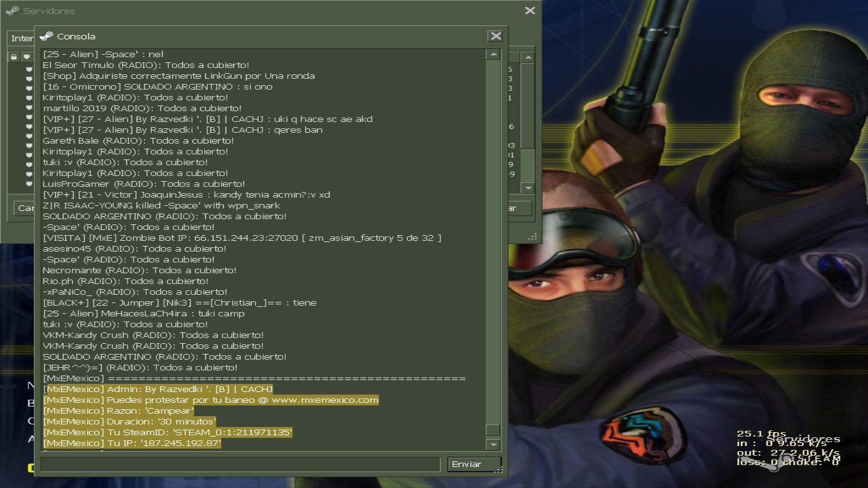Click the 'martillo 2019 (RADIO)' line
This screenshot has height=488, width=868.
point(142,108)
